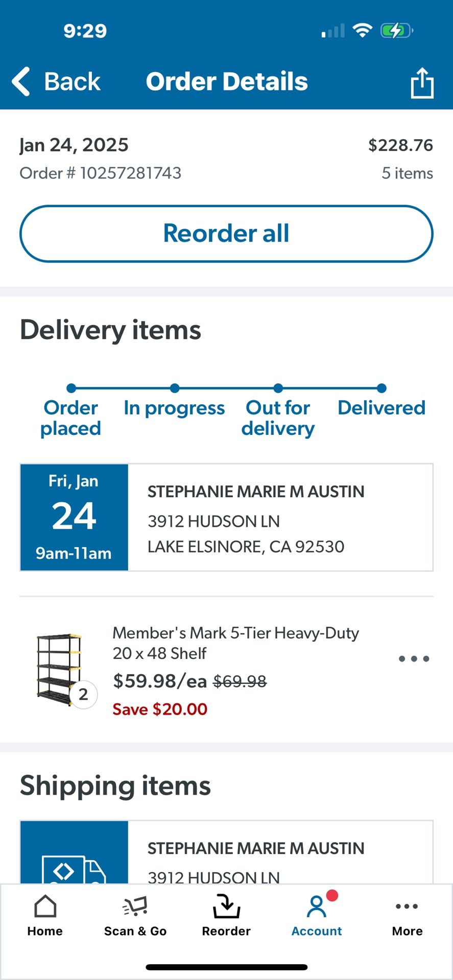Image resolution: width=453 pixels, height=980 pixels.
Task: Open three-dot options for shelf item
Action: click(x=414, y=659)
